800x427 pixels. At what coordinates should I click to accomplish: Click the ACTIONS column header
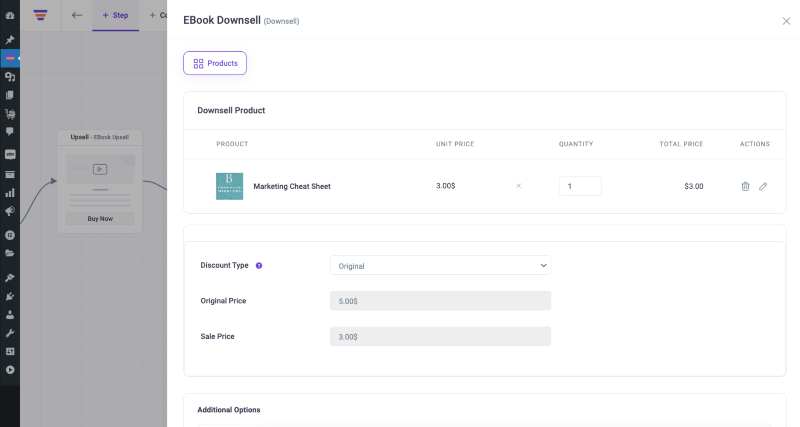755,144
